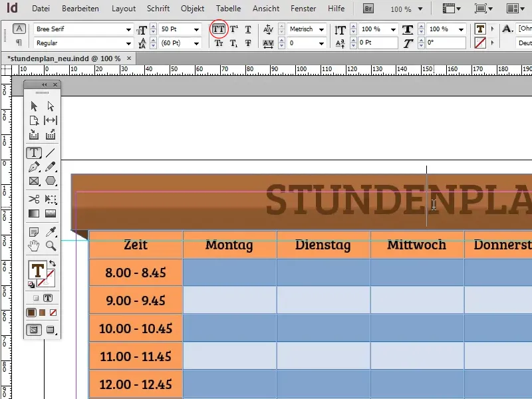Open the tracking value 0 dropdown

click(321, 43)
